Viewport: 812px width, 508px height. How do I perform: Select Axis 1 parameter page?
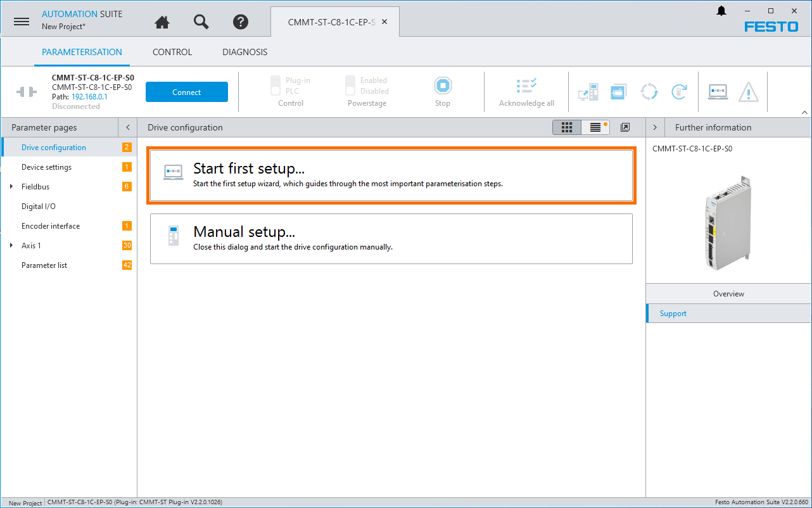(x=68, y=246)
